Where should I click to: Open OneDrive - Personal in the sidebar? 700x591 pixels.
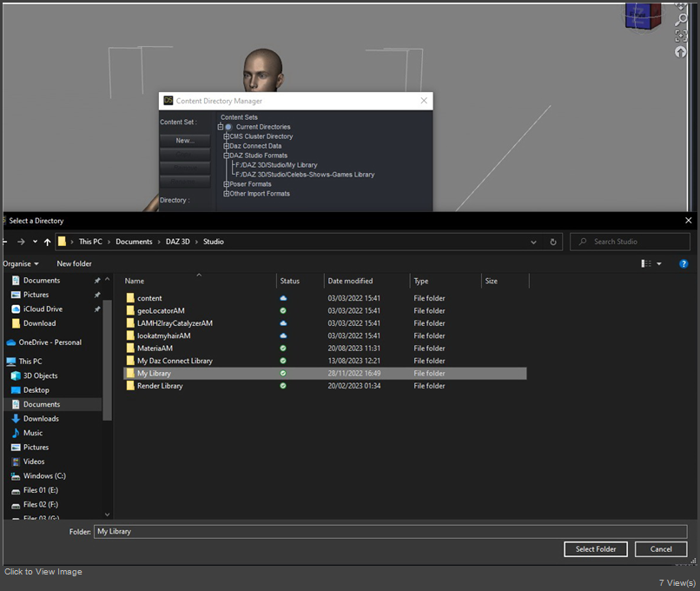click(x=50, y=342)
